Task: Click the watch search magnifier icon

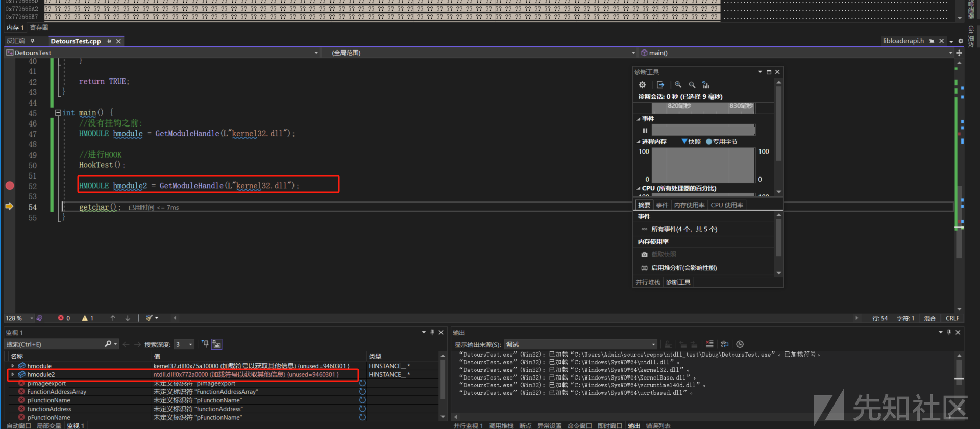Action: coord(108,344)
